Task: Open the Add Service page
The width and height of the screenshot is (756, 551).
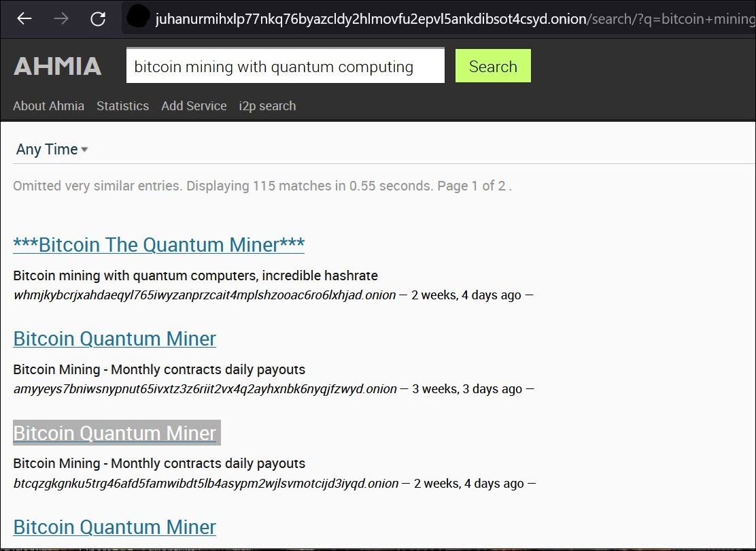Action: click(194, 105)
